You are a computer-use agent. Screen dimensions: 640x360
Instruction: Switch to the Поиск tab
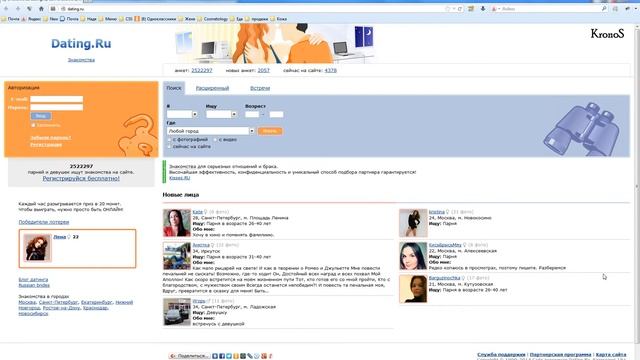(174, 88)
